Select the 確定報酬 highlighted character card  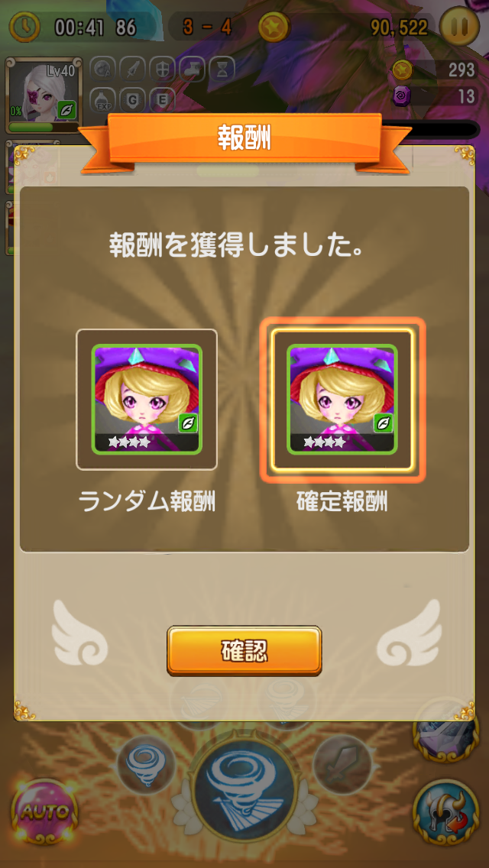click(x=342, y=399)
